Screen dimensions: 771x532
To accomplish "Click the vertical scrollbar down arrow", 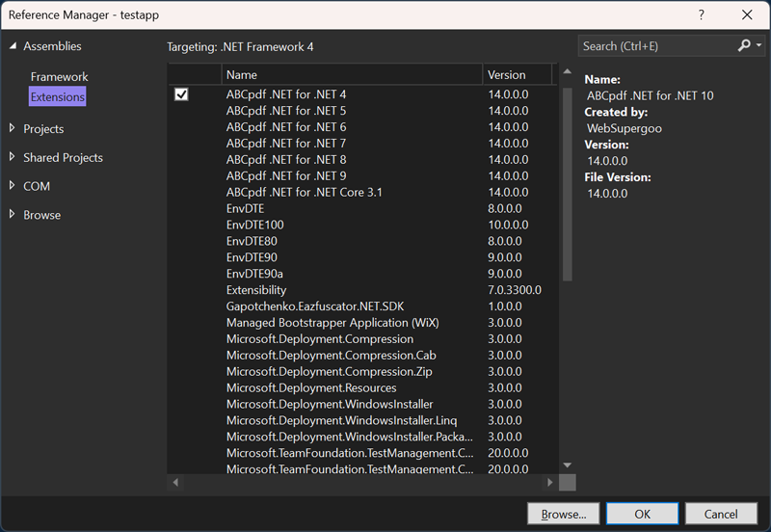I will (567, 465).
